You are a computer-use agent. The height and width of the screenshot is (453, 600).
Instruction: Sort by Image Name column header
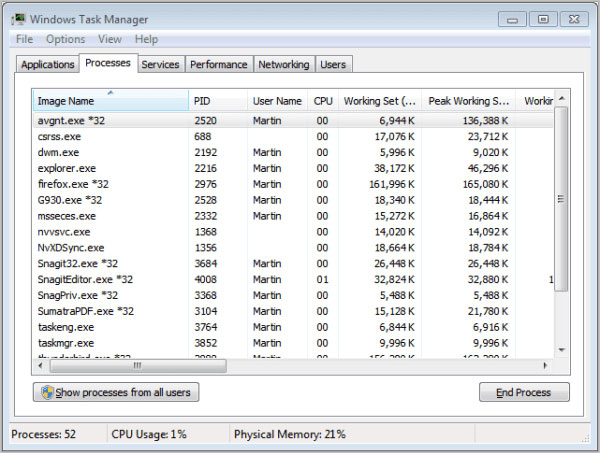(111, 101)
